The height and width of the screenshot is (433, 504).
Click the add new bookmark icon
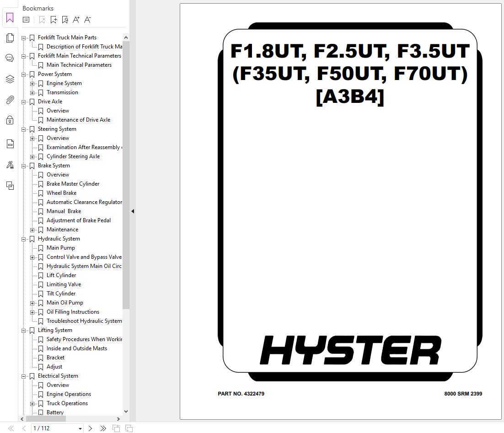click(x=54, y=20)
